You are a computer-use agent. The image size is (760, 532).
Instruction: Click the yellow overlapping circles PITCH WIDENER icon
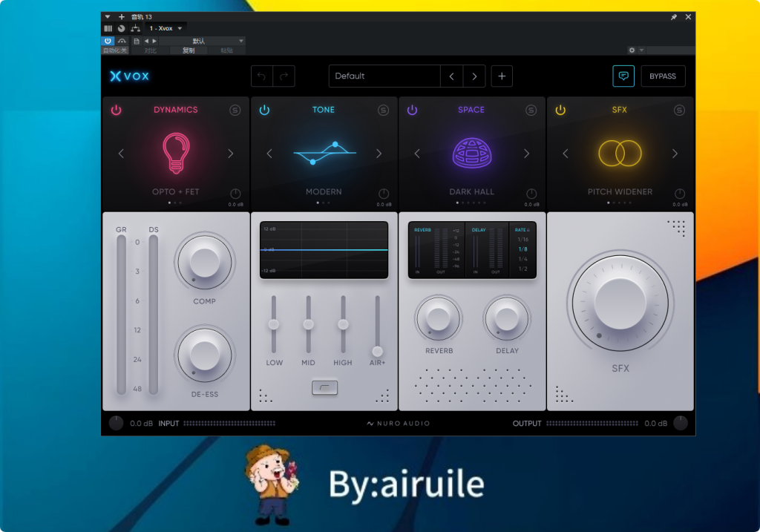[x=620, y=153]
